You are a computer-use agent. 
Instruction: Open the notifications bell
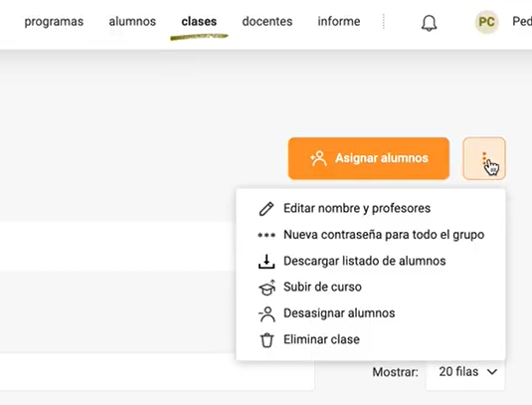point(429,23)
